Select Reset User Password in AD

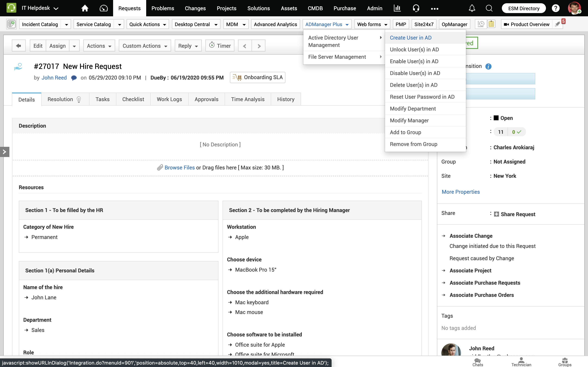coord(422,97)
